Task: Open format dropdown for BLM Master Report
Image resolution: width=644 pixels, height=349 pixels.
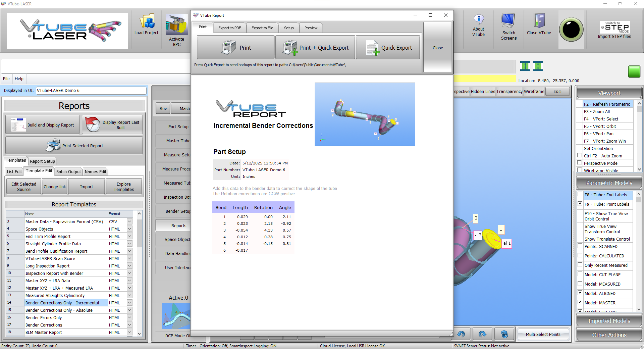Action: tap(129, 332)
